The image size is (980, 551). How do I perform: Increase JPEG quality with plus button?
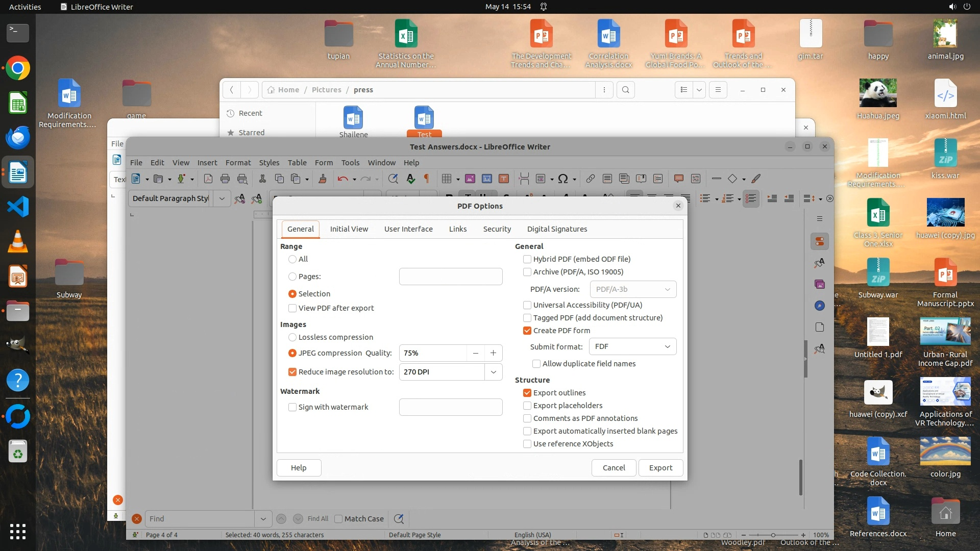(x=493, y=353)
